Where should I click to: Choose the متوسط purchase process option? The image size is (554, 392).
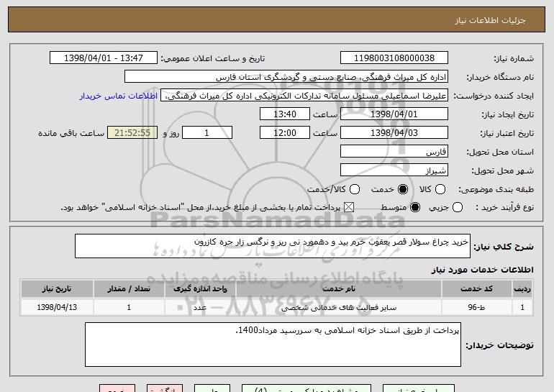click(415, 208)
